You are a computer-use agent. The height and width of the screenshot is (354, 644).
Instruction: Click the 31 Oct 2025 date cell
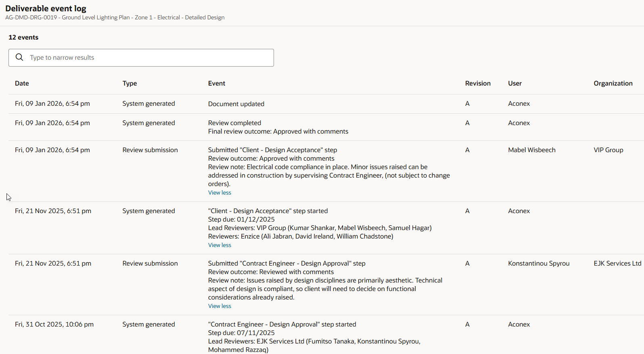click(x=54, y=324)
